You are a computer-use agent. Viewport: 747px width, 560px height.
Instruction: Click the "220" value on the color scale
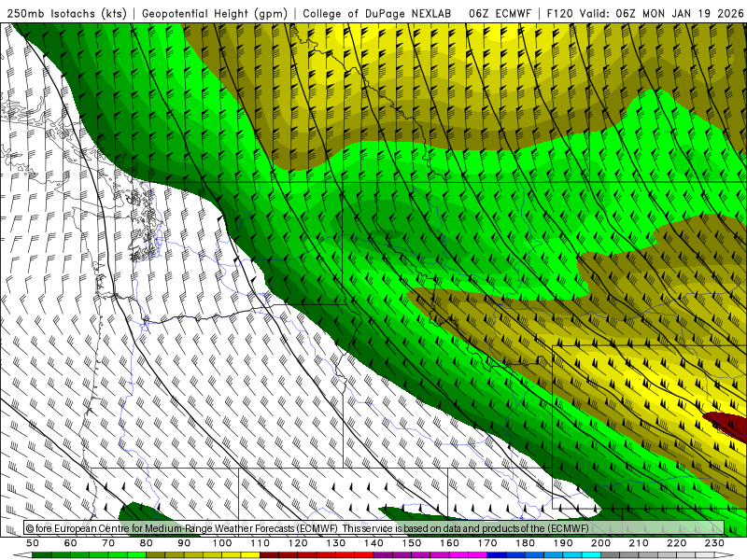point(676,543)
